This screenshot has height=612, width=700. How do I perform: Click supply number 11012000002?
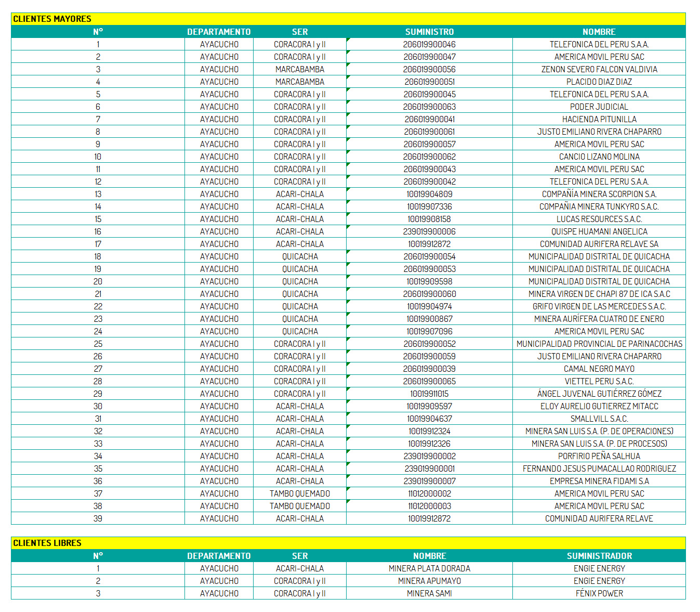429,493
